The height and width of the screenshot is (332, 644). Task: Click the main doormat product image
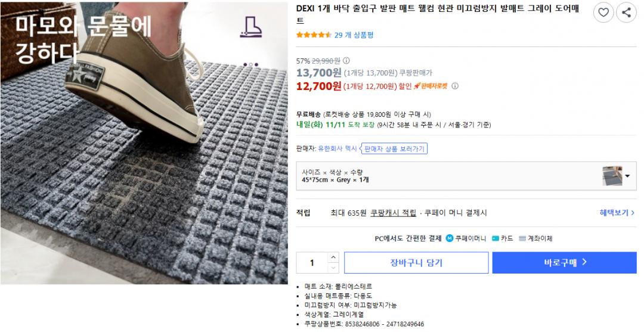tap(144, 143)
